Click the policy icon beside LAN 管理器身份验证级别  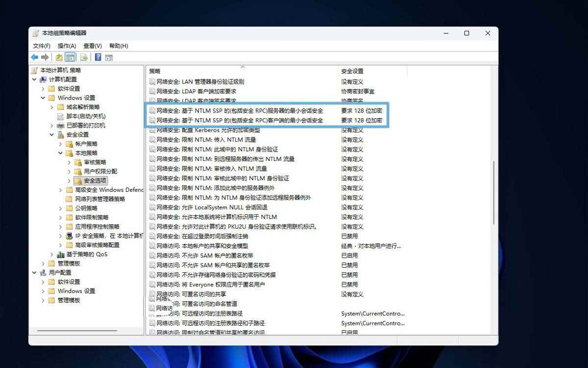[x=152, y=81]
